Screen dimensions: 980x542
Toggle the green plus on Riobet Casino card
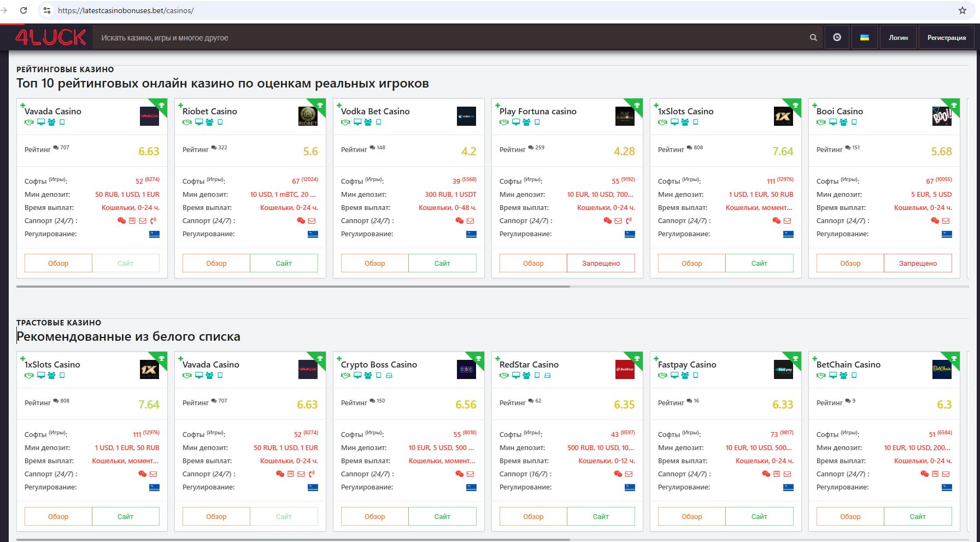[180, 106]
